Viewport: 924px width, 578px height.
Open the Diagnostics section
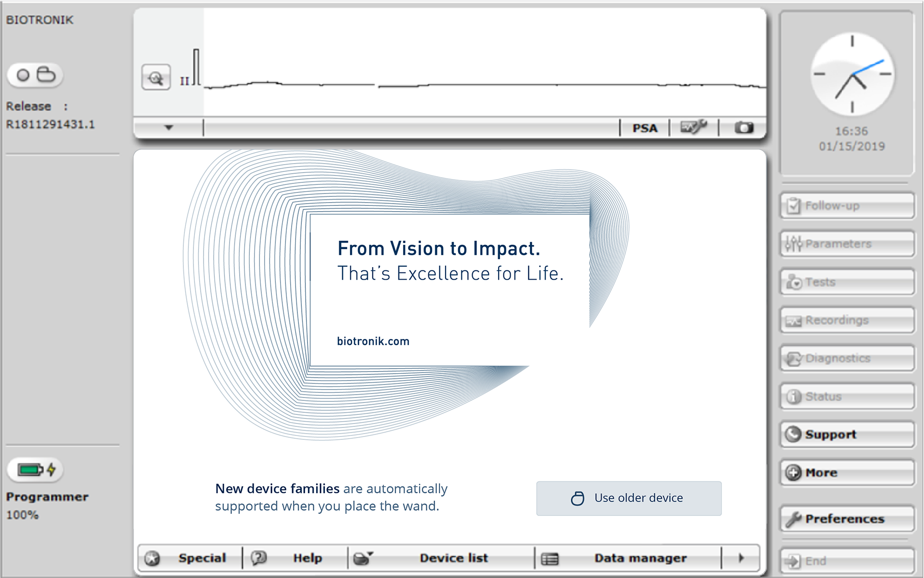click(847, 359)
